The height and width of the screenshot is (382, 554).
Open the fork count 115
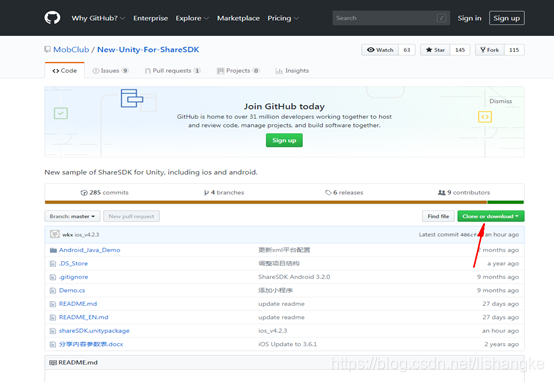pos(514,50)
